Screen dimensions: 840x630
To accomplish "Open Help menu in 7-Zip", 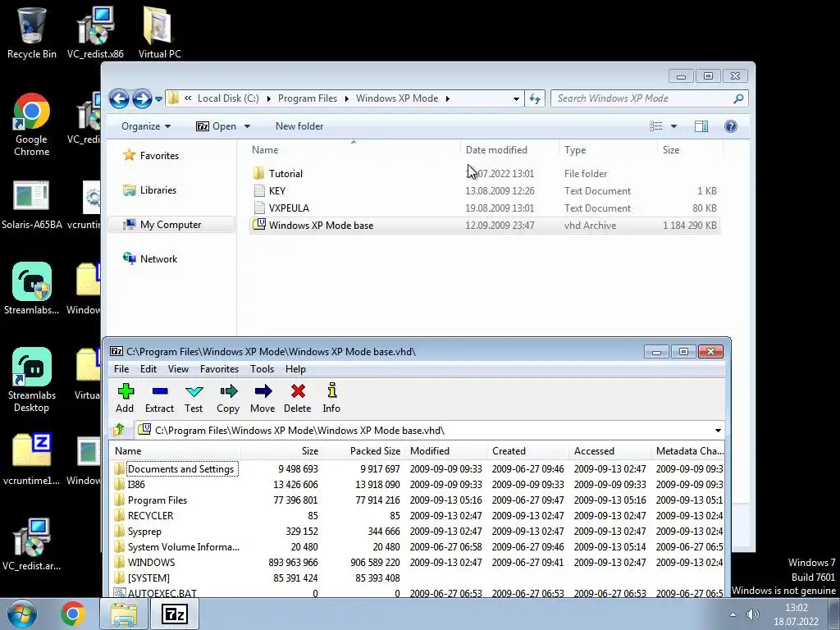I will coord(295,369).
